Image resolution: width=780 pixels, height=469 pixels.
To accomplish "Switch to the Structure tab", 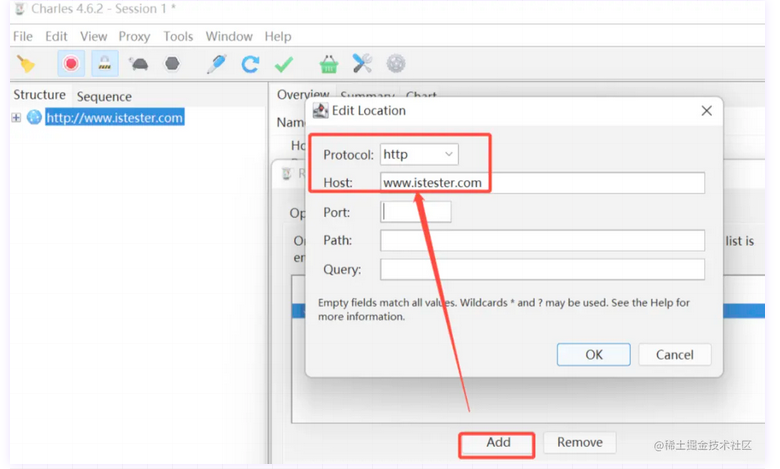I will coord(39,94).
